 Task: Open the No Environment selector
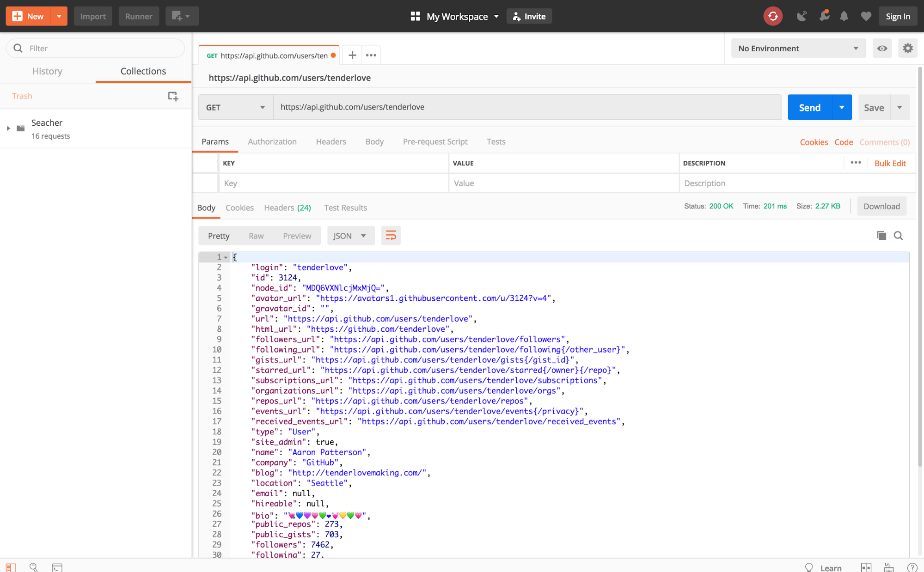(797, 48)
